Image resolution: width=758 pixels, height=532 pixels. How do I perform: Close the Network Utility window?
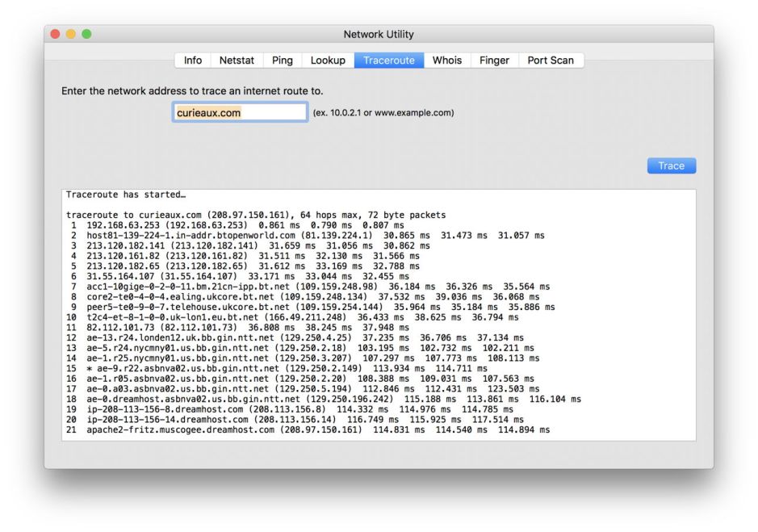coord(56,34)
